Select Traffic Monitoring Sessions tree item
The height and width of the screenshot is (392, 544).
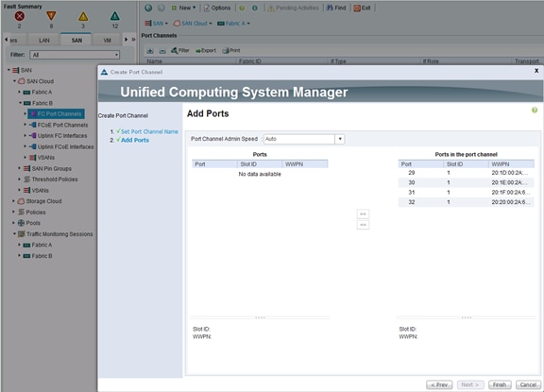coord(59,234)
